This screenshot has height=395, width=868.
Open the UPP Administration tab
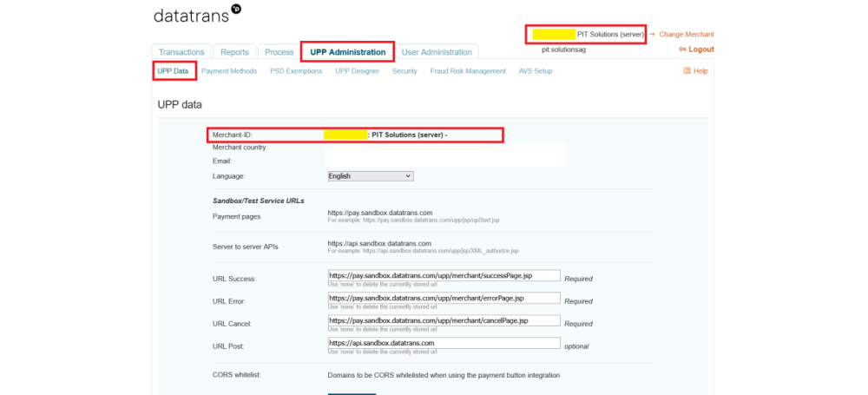[x=347, y=52]
